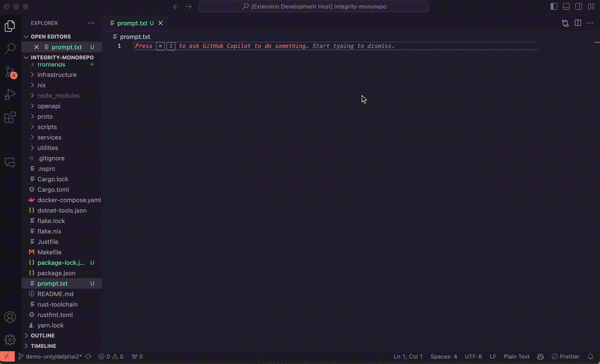The width and height of the screenshot is (600, 364).
Task: Open the command center search box
Action: (x=314, y=7)
